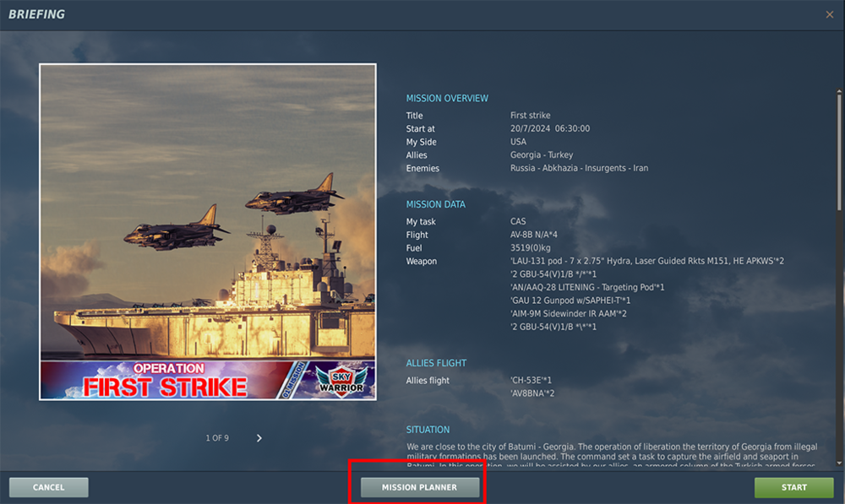Go to next briefing image arrow
Image resolution: width=845 pixels, height=504 pixels.
point(259,438)
